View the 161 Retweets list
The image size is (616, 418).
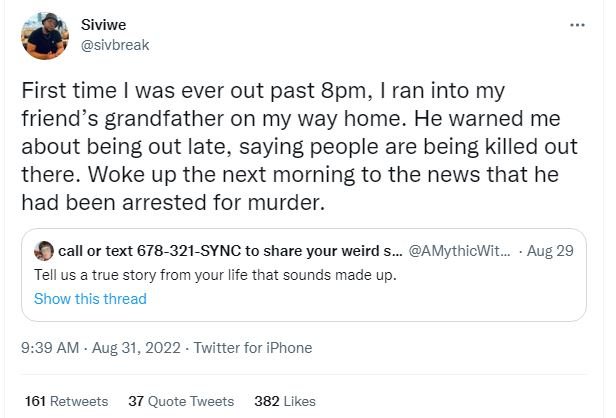(x=66, y=401)
